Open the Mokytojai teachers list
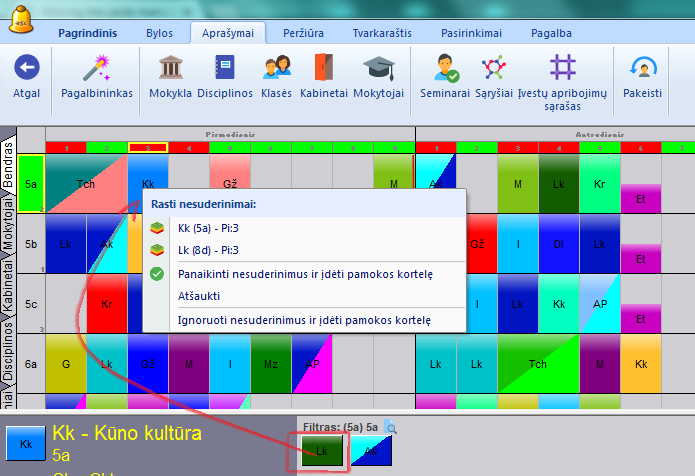The height and width of the screenshot is (476, 695). pyautogui.click(x=379, y=69)
